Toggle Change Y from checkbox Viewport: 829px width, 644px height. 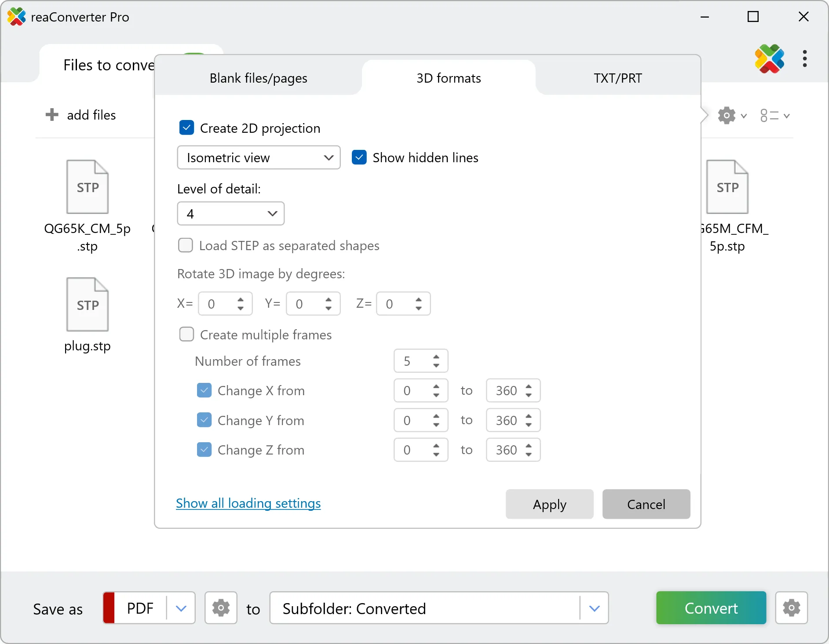coord(204,420)
